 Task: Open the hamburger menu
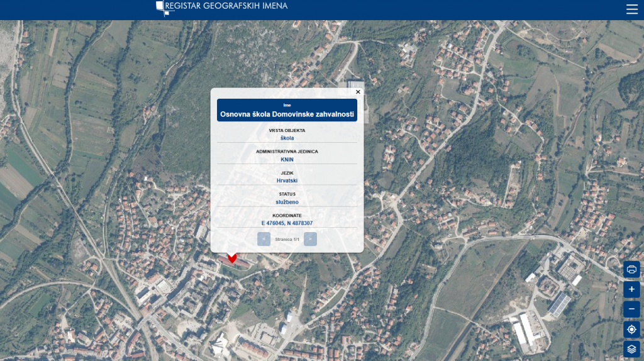[x=631, y=9]
